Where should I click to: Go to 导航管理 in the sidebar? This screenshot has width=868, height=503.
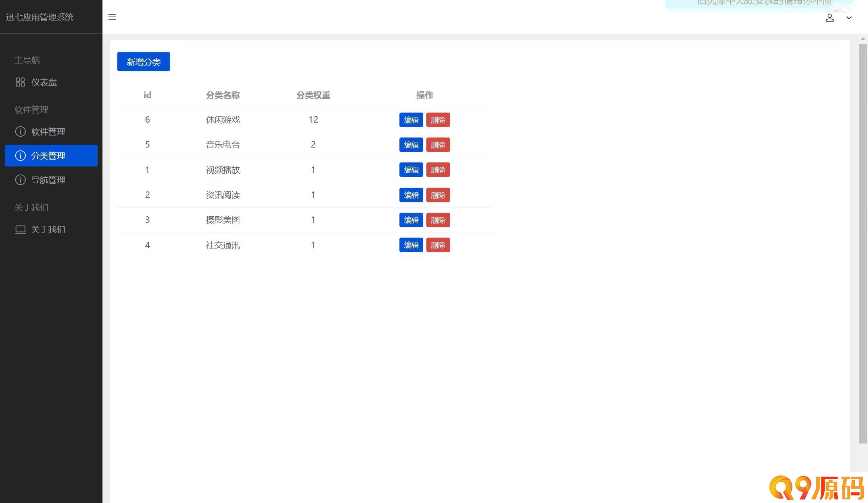(x=51, y=180)
